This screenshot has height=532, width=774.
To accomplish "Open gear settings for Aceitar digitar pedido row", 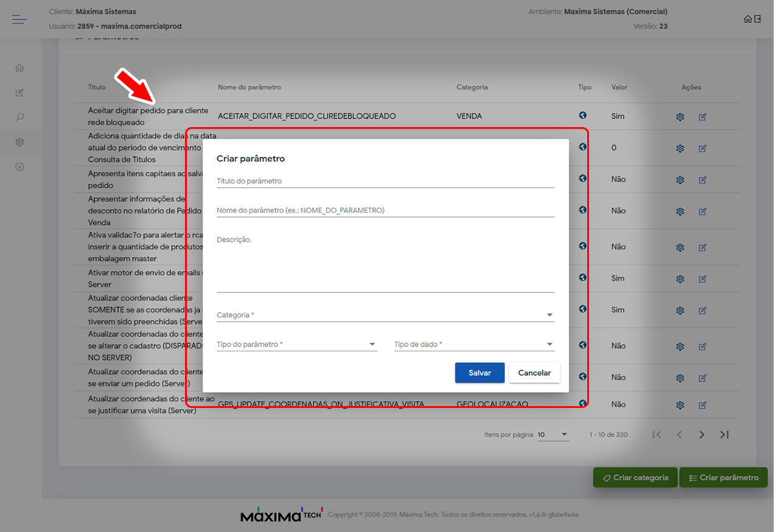I will [680, 117].
